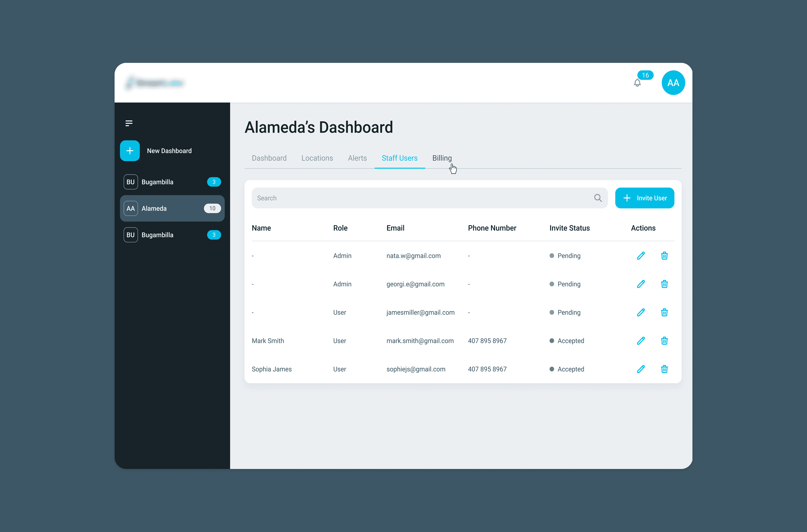Delete the georgi.e@gmail.com user

click(664, 284)
